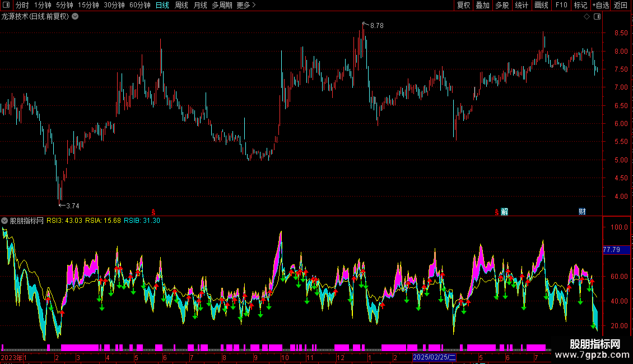Select the 1分钟 period
Viewport: 633px width, 364px height.
tap(43, 5)
